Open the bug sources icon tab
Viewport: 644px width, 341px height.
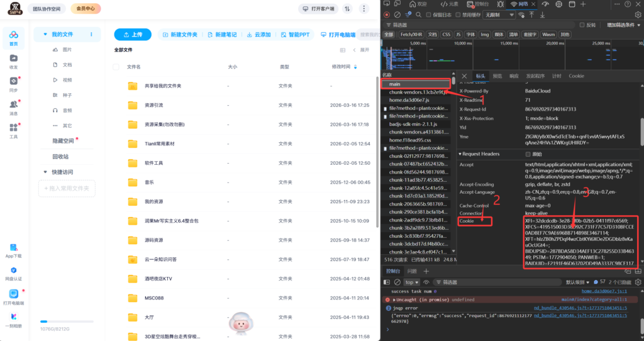[500, 4]
